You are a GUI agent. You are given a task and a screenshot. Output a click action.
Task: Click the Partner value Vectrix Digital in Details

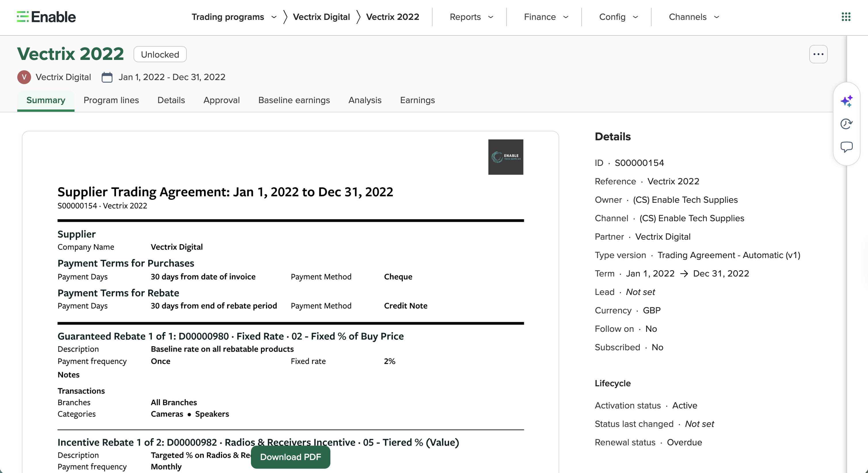tap(663, 237)
